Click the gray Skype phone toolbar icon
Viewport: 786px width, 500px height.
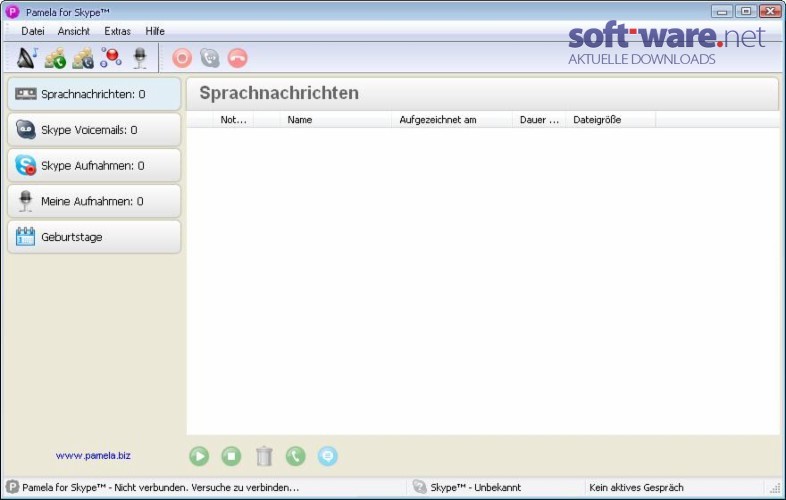click(210, 58)
